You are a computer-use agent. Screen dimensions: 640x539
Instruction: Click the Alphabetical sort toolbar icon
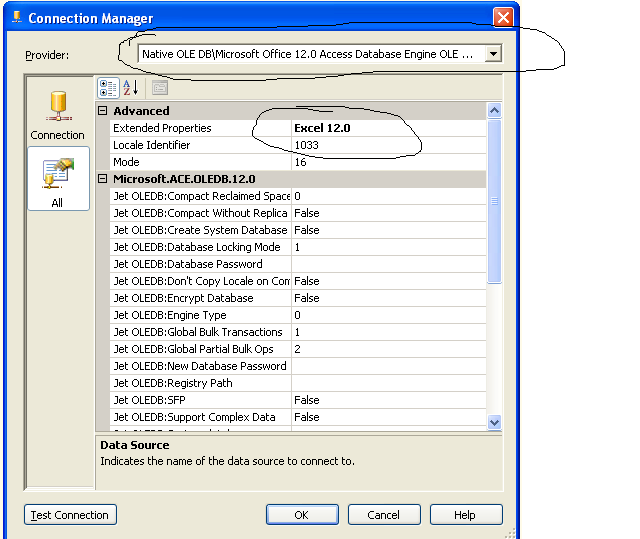point(131,88)
